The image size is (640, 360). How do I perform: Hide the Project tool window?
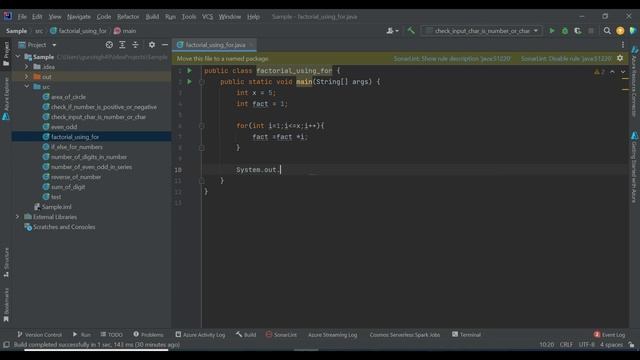point(164,45)
